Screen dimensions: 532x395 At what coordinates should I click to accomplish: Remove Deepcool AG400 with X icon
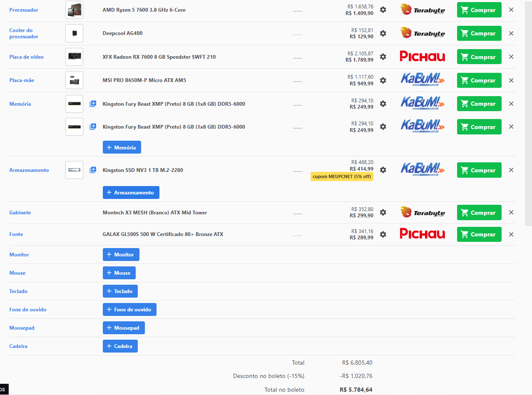point(511,33)
